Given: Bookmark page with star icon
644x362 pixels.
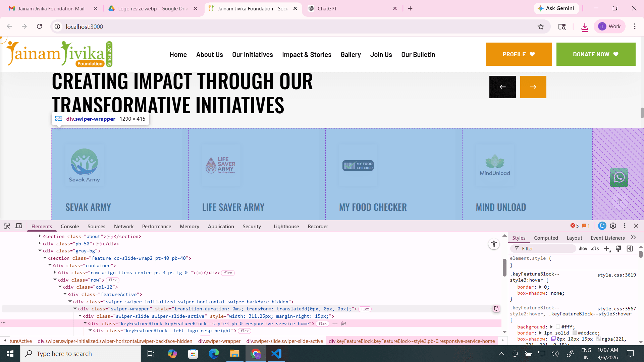Looking at the screenshot, I should pyautogui.click(x=541, y=26).
